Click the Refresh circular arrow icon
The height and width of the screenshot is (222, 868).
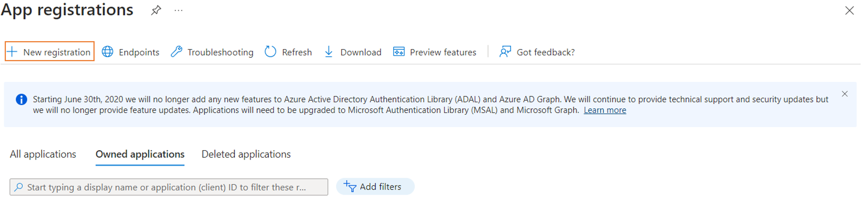pyautogui.click(x=270, y=52)
